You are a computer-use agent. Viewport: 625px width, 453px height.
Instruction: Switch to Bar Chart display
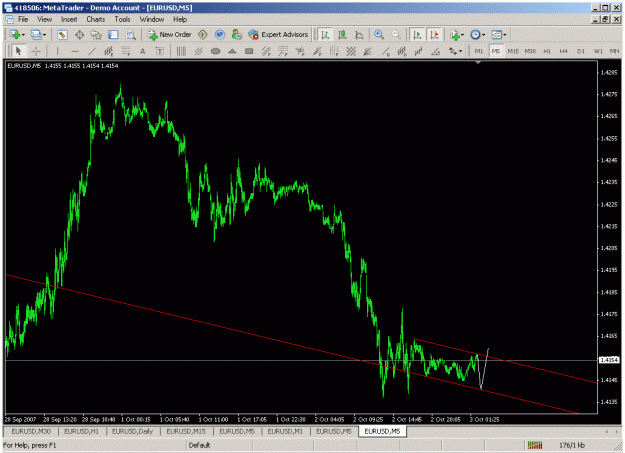click(325, 35)
